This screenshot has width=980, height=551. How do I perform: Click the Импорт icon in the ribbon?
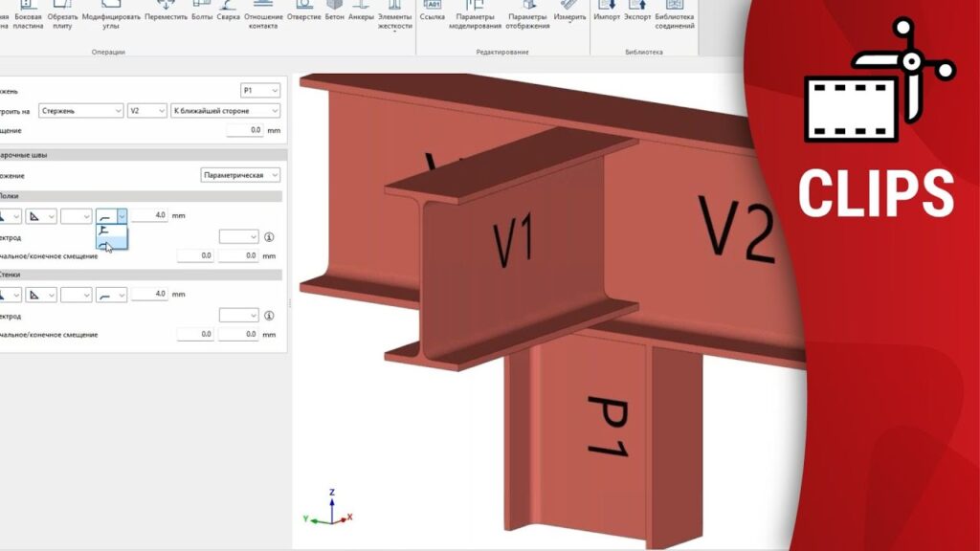click(607, 11)
